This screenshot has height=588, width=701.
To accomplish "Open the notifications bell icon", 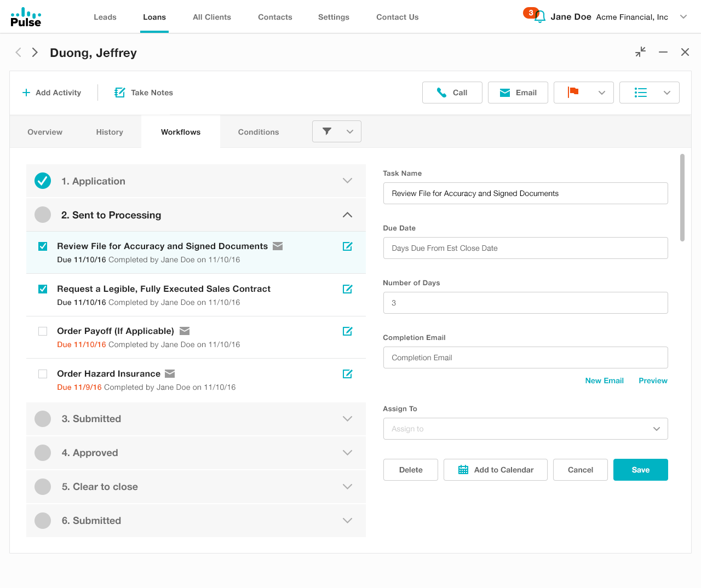I will click(539, 18).
